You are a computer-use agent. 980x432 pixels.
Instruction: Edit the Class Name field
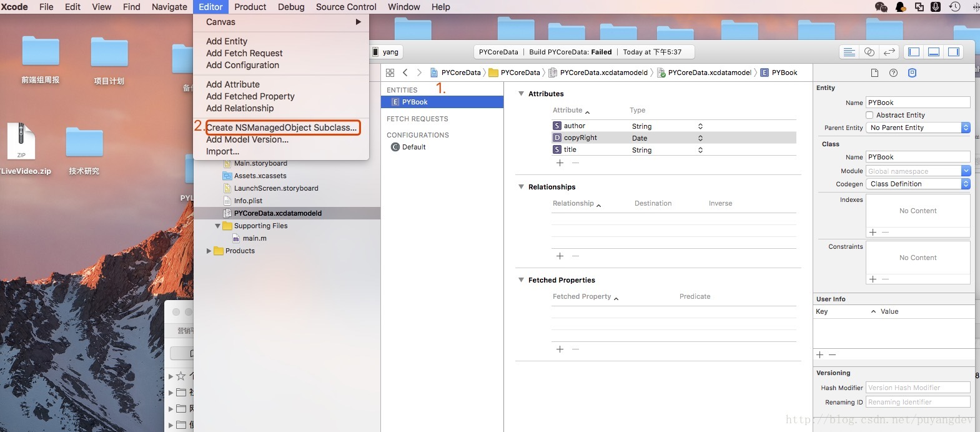[918, 157]
